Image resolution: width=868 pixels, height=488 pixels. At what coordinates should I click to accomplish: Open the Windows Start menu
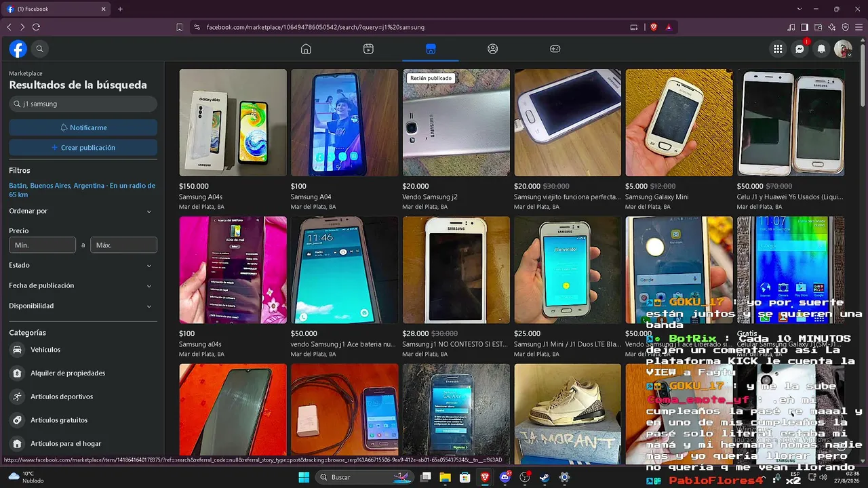(304, 477)
